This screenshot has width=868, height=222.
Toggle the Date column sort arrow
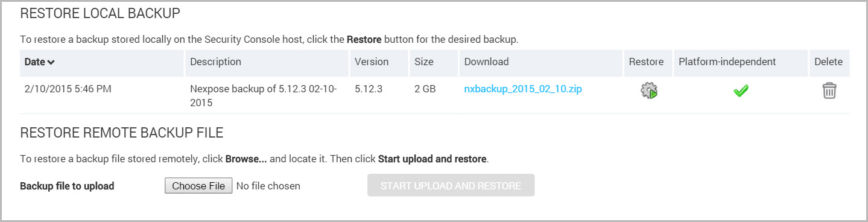coord(51,62)
